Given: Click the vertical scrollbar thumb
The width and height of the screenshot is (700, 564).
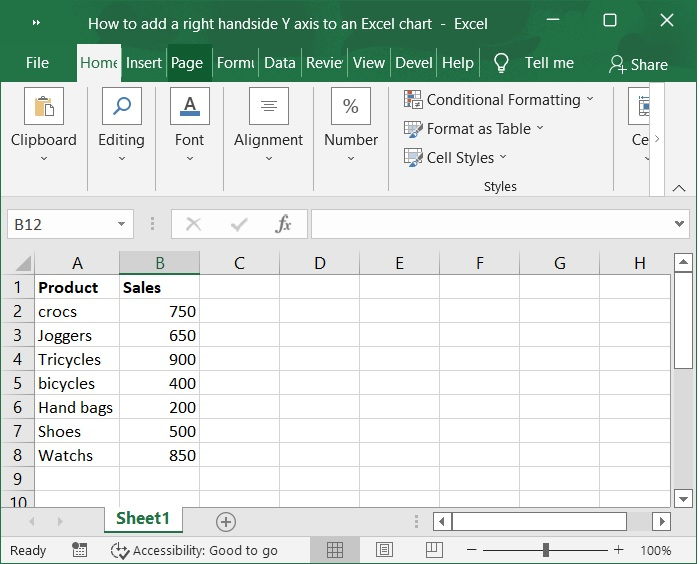Looking at the screenshot, I should pyautogui.click(x=683, y=321).
